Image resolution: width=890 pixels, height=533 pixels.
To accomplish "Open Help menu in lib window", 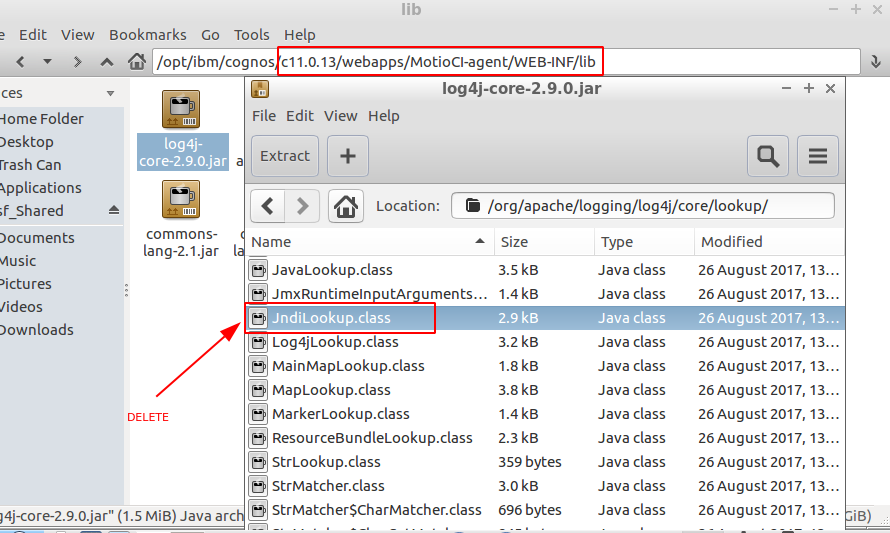I will tap(300, 35).
